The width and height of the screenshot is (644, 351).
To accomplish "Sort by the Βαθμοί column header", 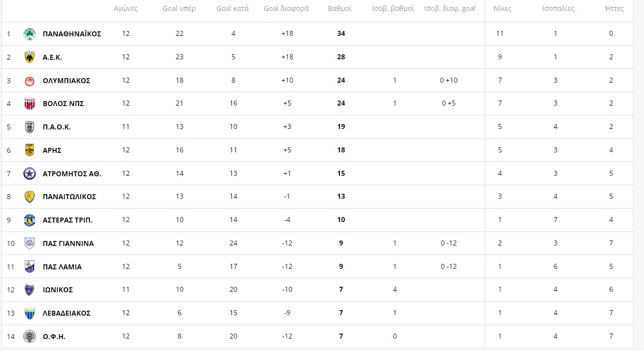I will point(340,8).
